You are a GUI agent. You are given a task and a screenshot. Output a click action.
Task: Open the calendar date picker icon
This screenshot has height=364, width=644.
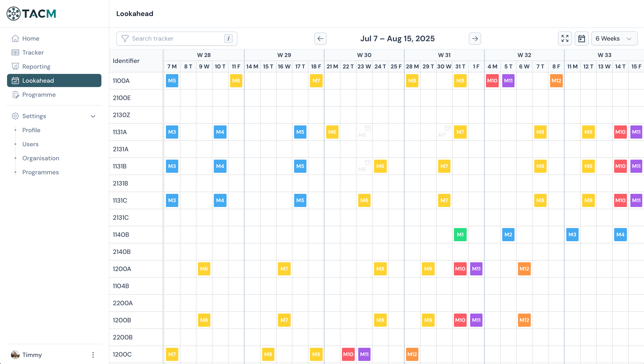pyautogui.click(x=581, y=39)
